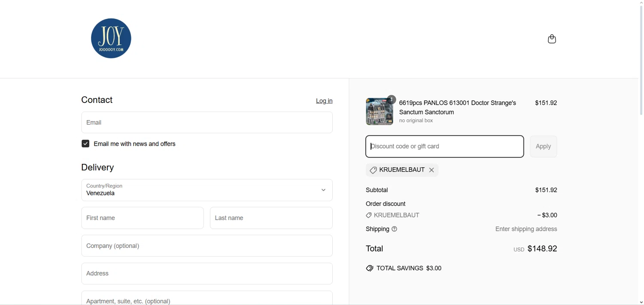Focus the Apartment, suite, etc. field
This screenshot has width=644, height=305.
click(207, 298)
